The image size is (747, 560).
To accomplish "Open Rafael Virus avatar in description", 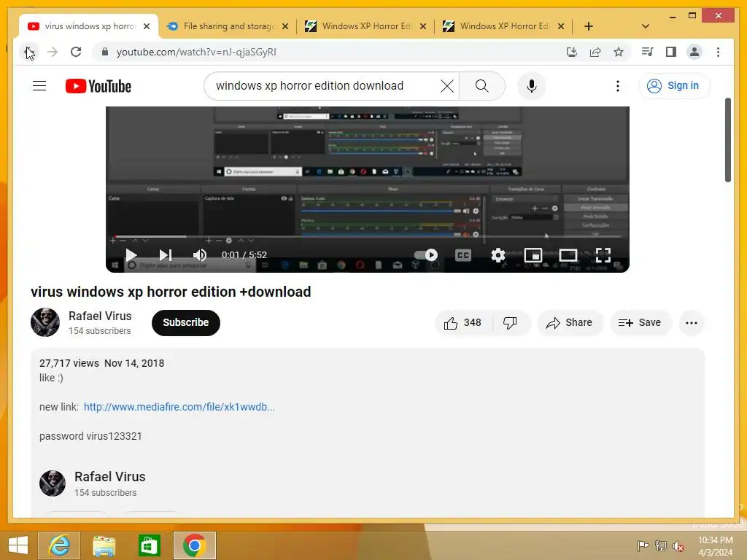I will [53, 483].
